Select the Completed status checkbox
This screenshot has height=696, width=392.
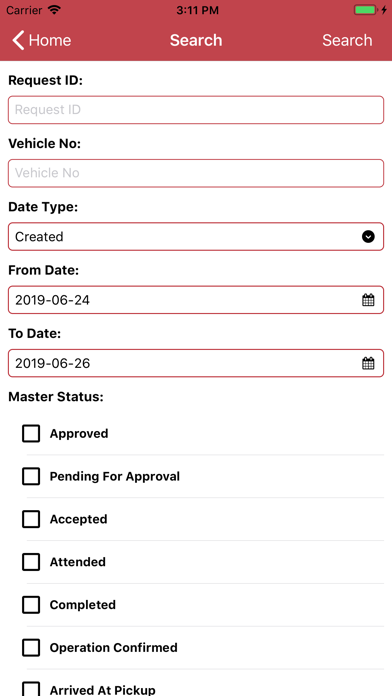coord(31,605)
